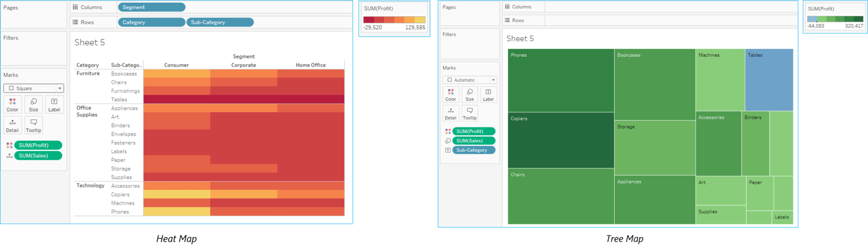The width and height of the screenshot is (868, 250).
Task: Click the Home Office column header
Action: pyautogui.click(x=311, y=65)
